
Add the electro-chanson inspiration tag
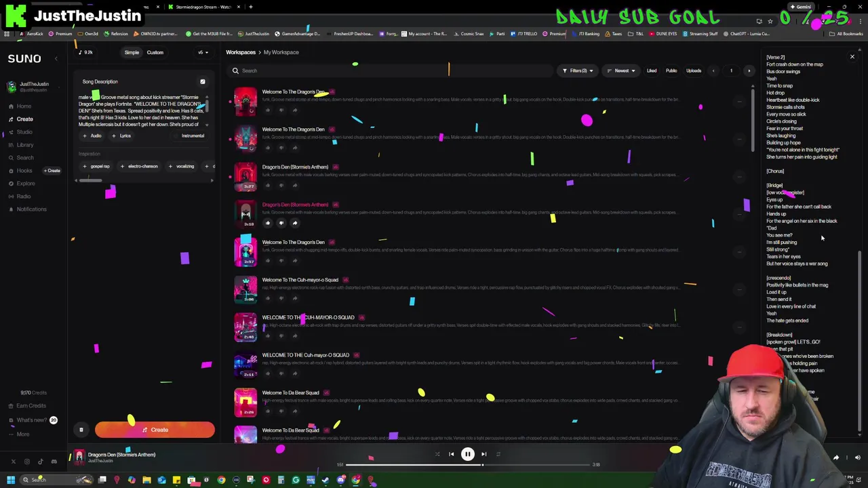(139, 166)
